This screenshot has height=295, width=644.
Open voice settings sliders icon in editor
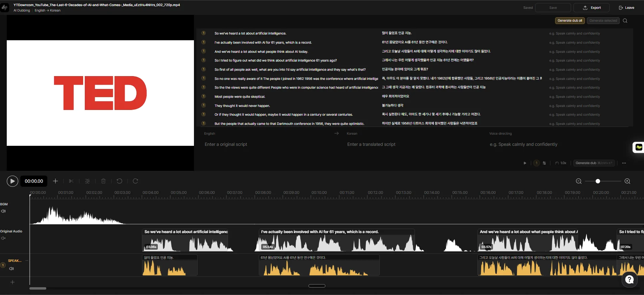[x=544, y=163]
